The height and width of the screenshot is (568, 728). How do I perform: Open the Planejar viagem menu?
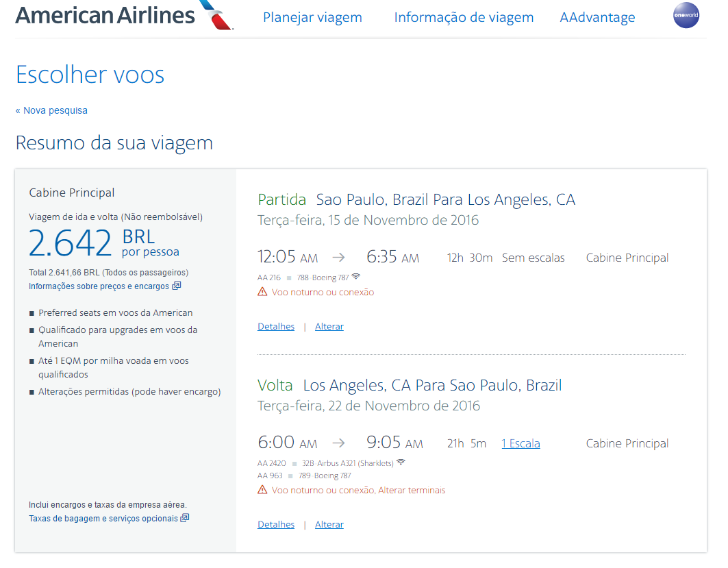click(x=312, y=18)
